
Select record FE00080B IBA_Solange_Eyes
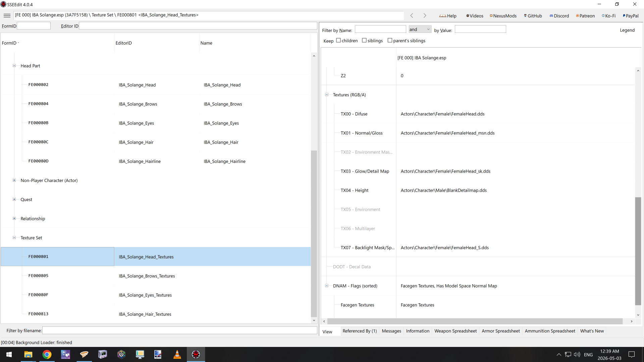pyautogui.click(x=156, y=123)
